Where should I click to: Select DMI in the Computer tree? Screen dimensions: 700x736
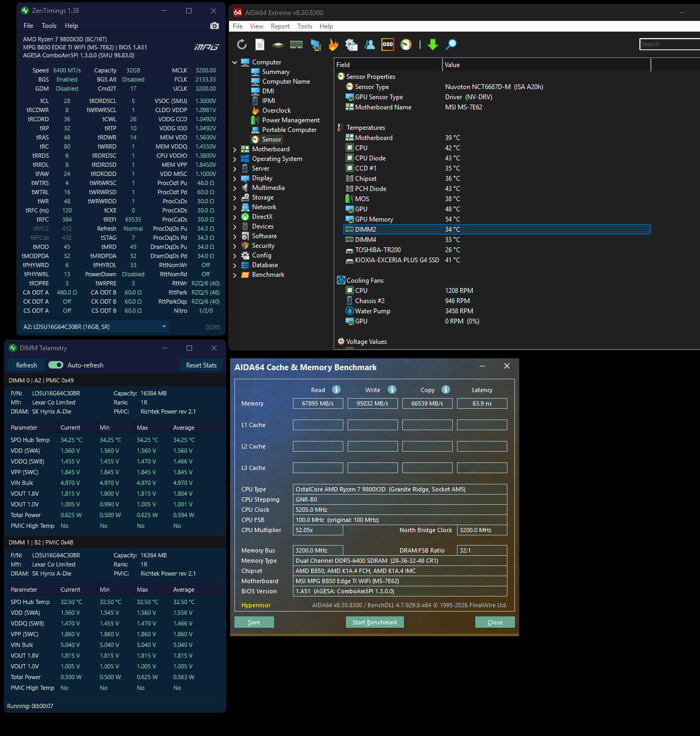[x=268, y=91]
